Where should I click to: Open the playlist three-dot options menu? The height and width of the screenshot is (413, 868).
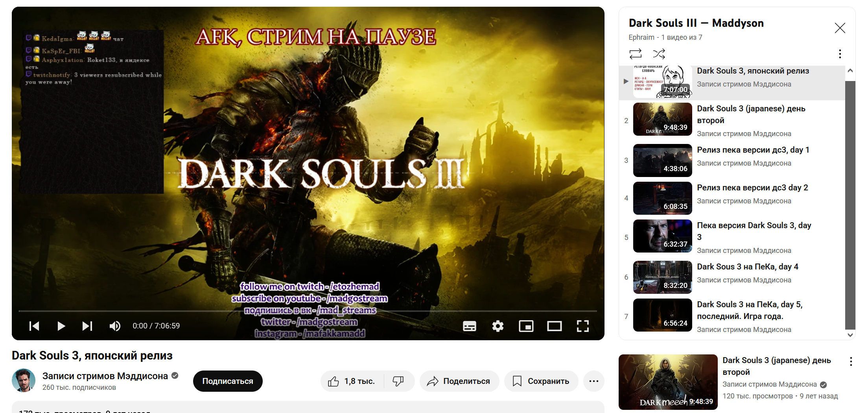tap(840, 53)
